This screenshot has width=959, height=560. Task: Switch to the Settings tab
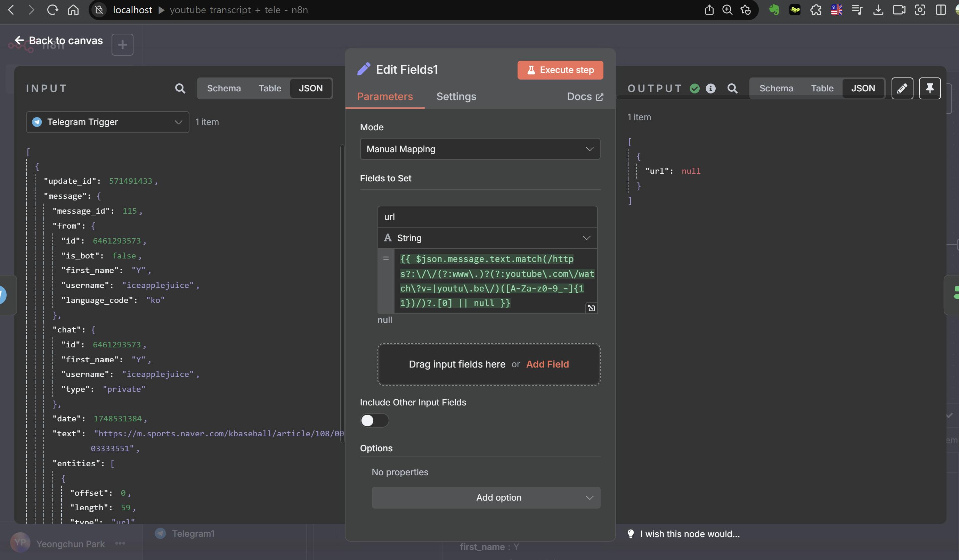click(456, 97)
